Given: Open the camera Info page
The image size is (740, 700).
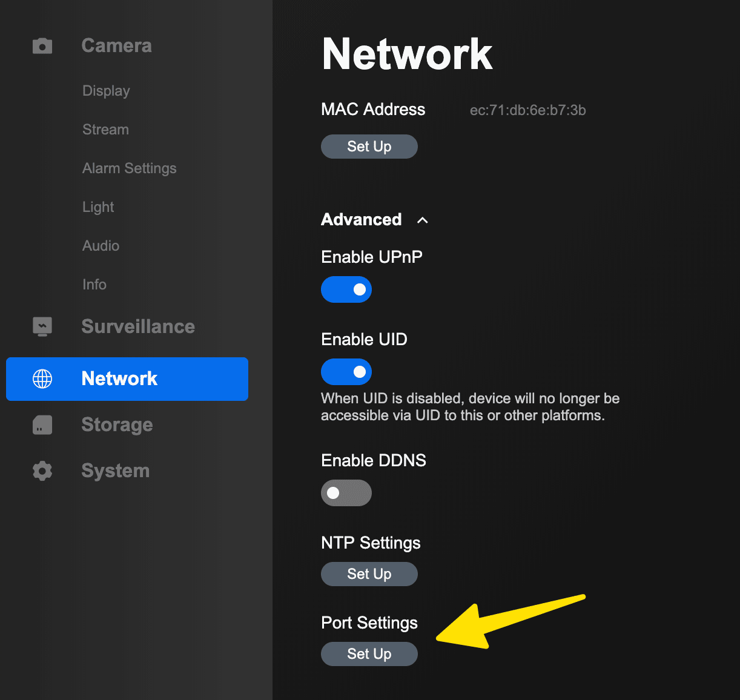Looking at the screenshot, I should (x=94, y=285).
